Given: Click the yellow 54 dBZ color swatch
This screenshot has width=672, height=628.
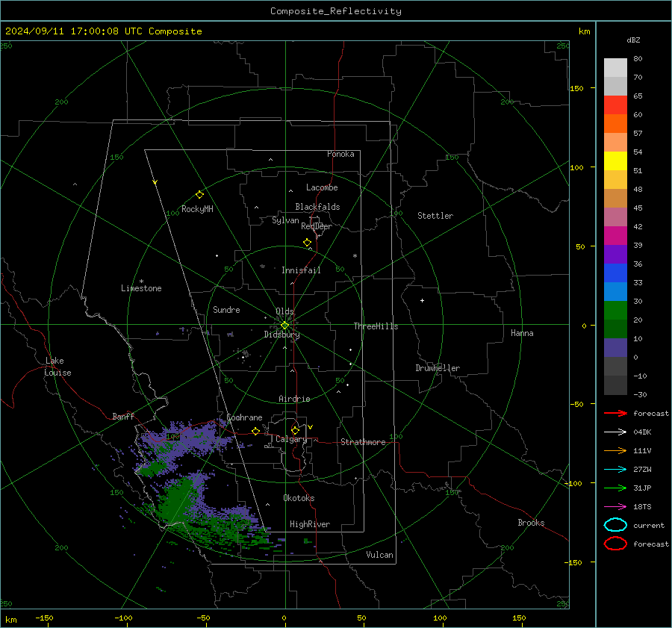Looking at the screenshot, I should pyautogui.click(x=615, y=161).
